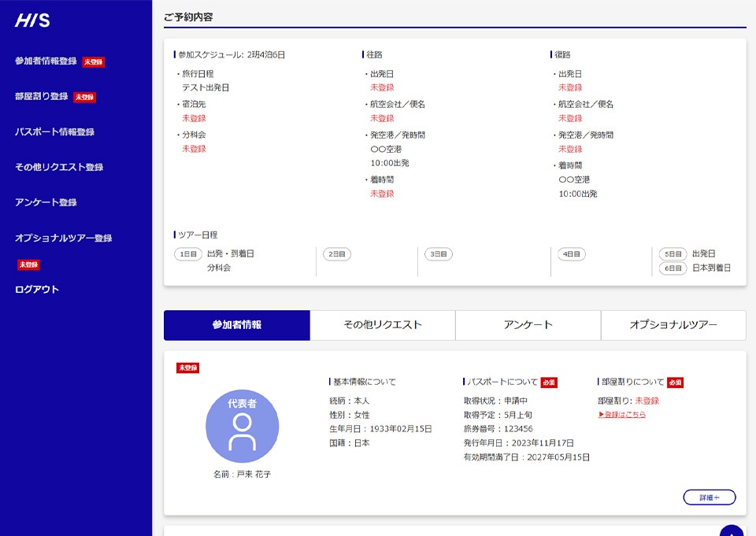Click the representative avatar icon
This screenshot has height=536, width=756.
point(242,426)
